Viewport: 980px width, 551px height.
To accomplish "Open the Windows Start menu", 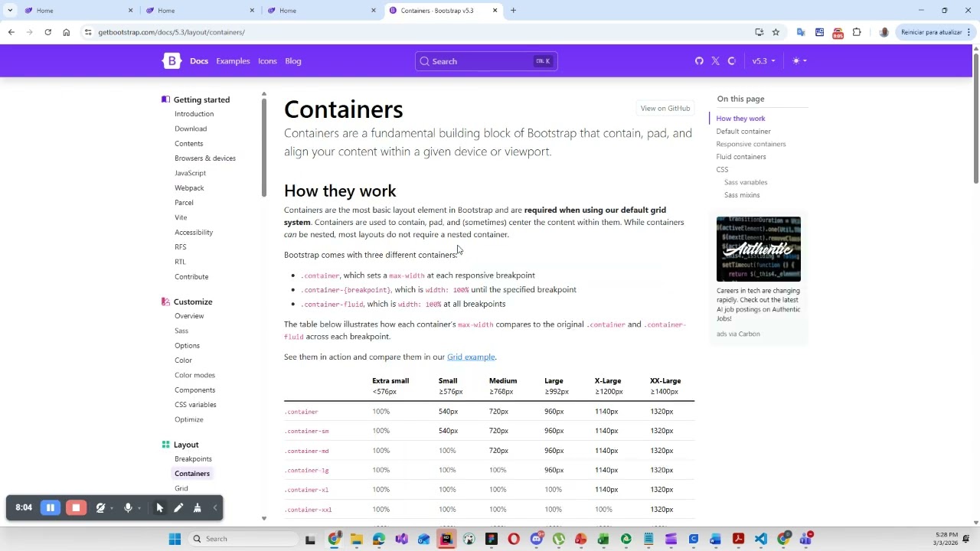I will pos(175,540).
